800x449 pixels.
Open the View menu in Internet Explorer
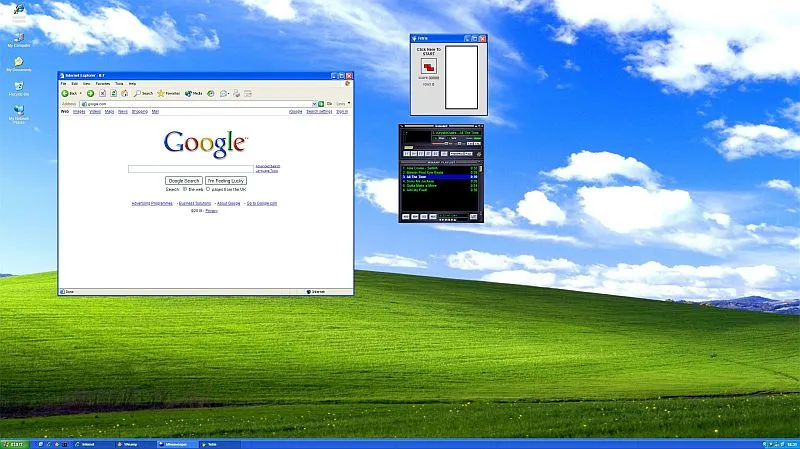click(x=87, y=84)
